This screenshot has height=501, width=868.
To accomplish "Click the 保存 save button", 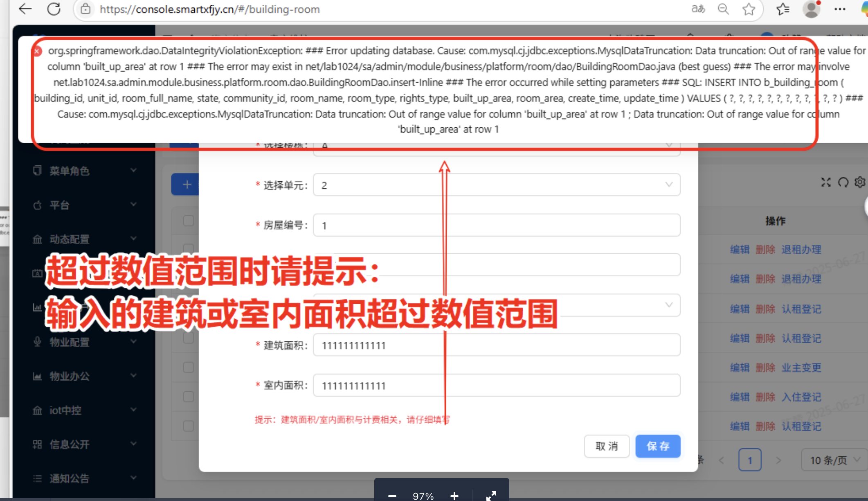I will [657, 446].
